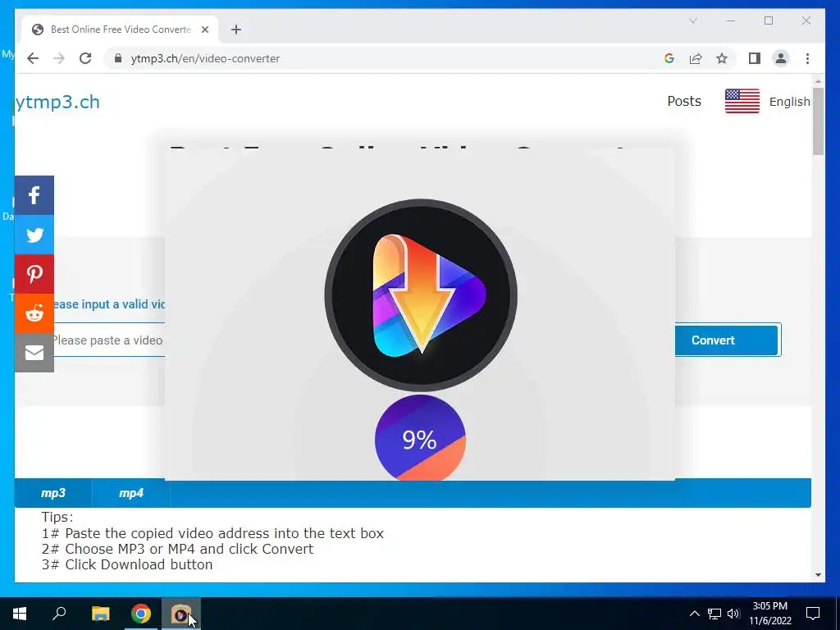
Task: Open File Explorer from taskbar
Action: [x=100, y=614]
